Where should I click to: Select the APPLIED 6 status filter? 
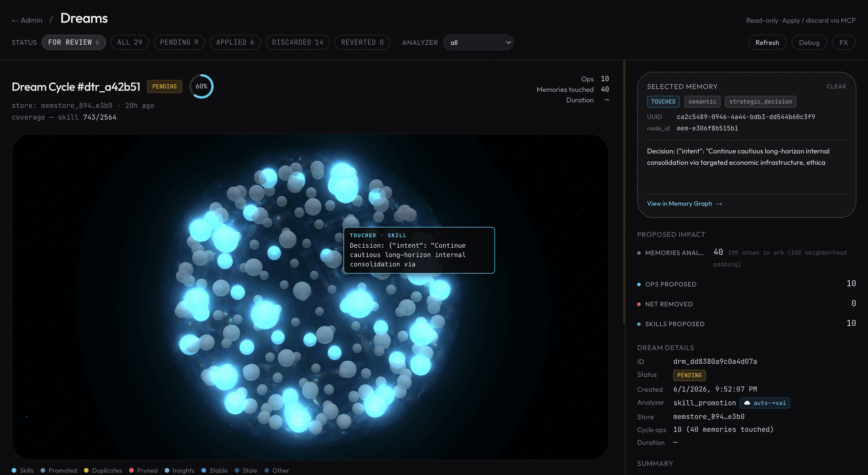(x=235, y=42)
